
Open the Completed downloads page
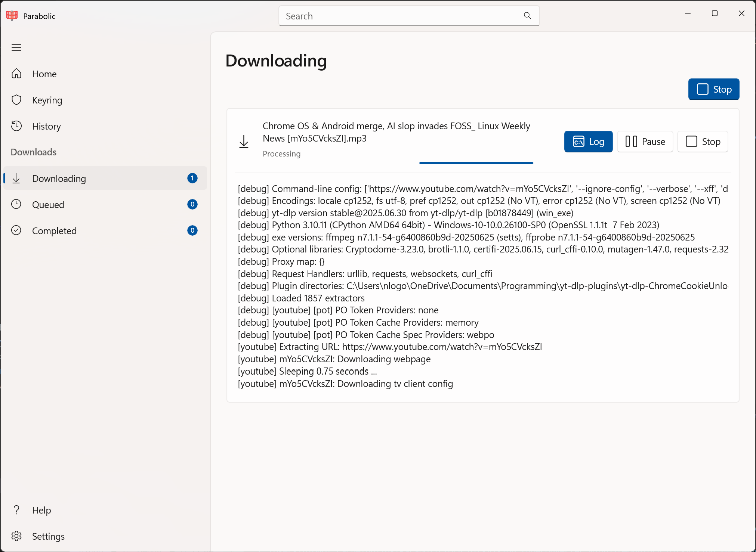point(54,231)
